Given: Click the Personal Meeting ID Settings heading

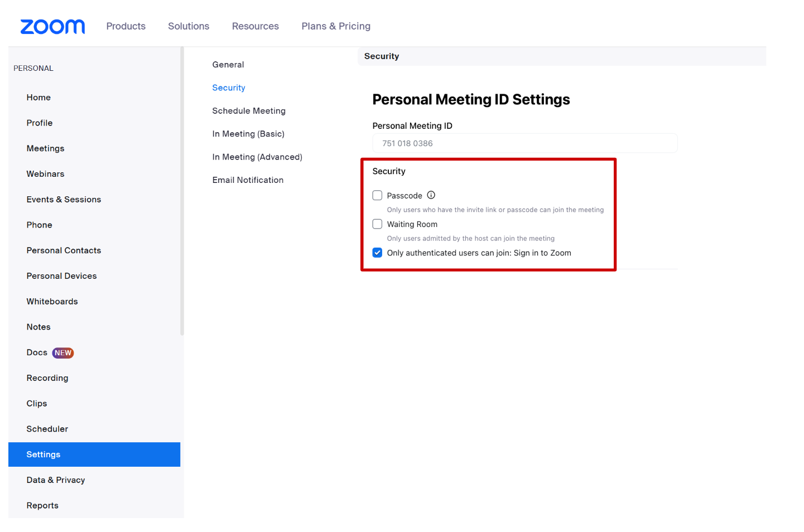Looking at the screenshot, I should point(471,100).
